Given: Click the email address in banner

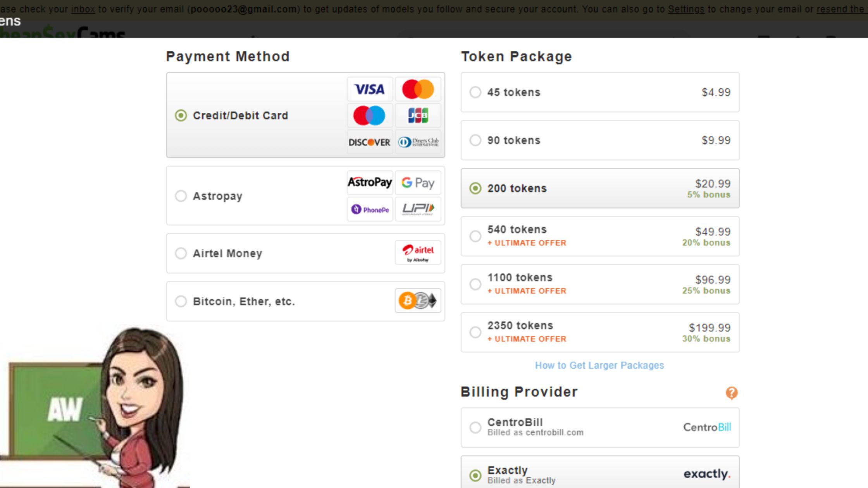Looking at the screenshot, I should 243,9.
